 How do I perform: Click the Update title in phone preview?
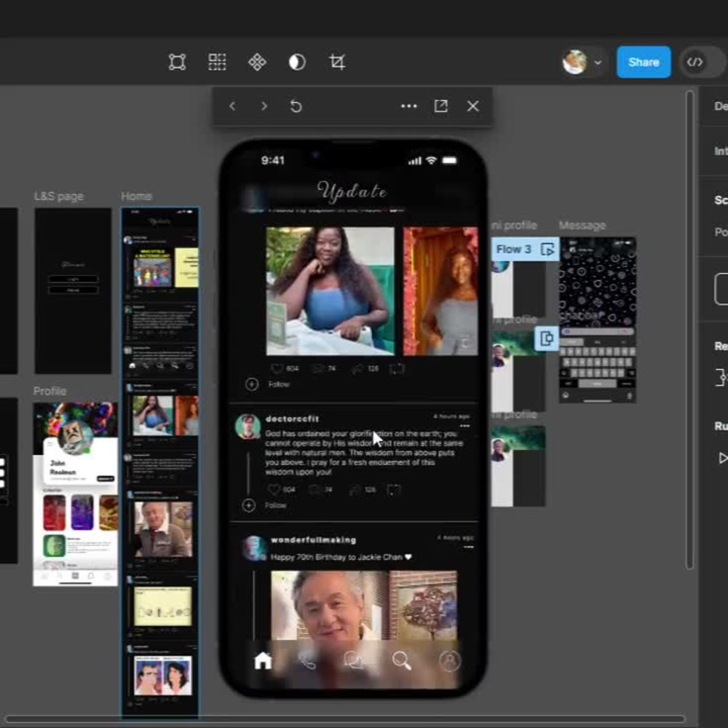click(x=352, y=191)
